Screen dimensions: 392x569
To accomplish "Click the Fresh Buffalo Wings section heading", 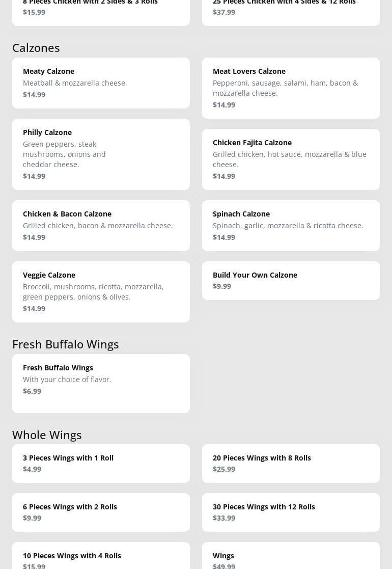I will 66,344.
